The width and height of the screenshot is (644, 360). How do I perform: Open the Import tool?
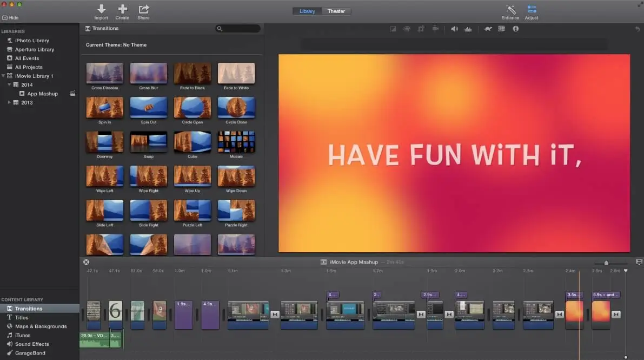click(101, 11)
